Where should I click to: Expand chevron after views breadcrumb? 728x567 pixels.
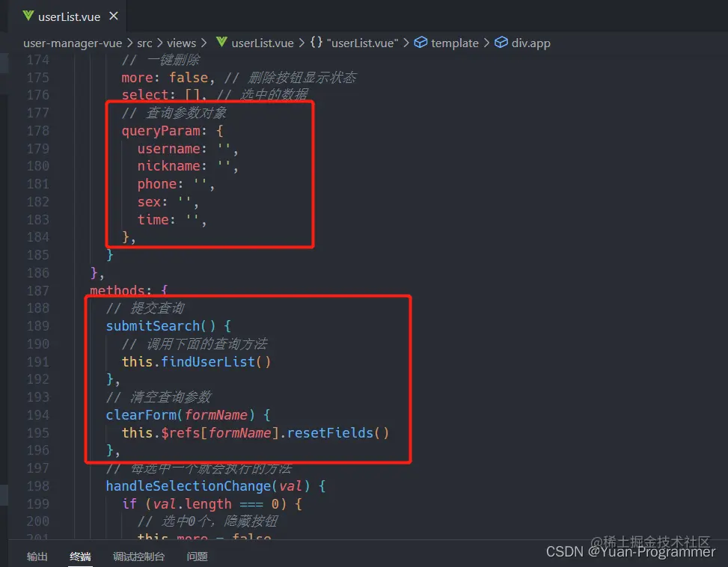(x=204, y=43)
